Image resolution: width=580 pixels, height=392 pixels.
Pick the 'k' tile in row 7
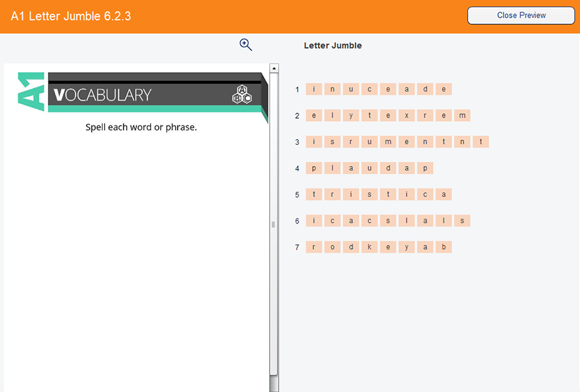pos(370,247)
